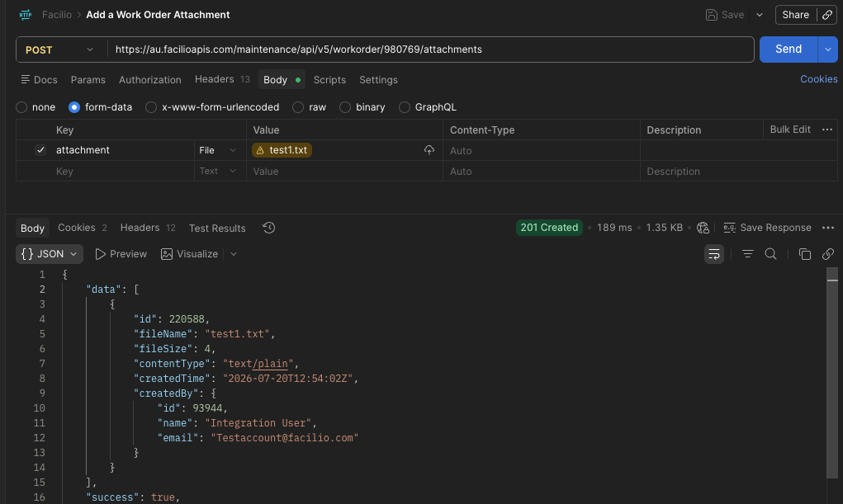Open the JSON format dropdown
Screen dimensions: 843x504
click(50, 254)
